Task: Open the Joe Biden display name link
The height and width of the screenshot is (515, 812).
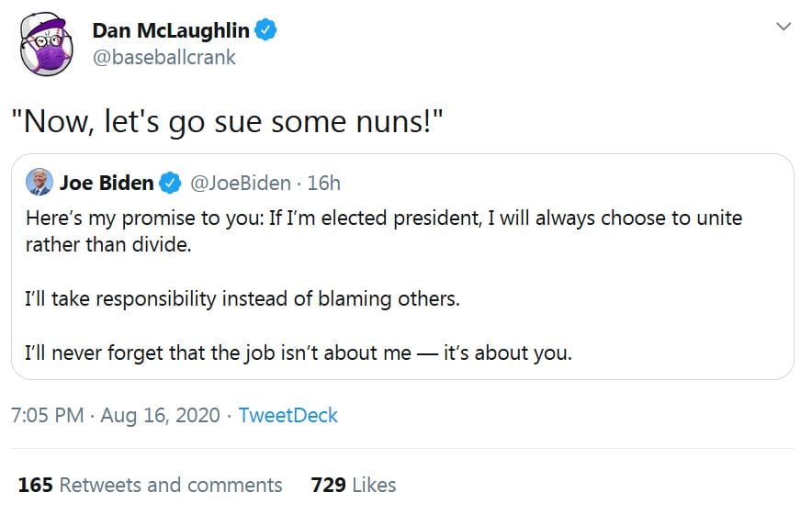Action: 107,183
